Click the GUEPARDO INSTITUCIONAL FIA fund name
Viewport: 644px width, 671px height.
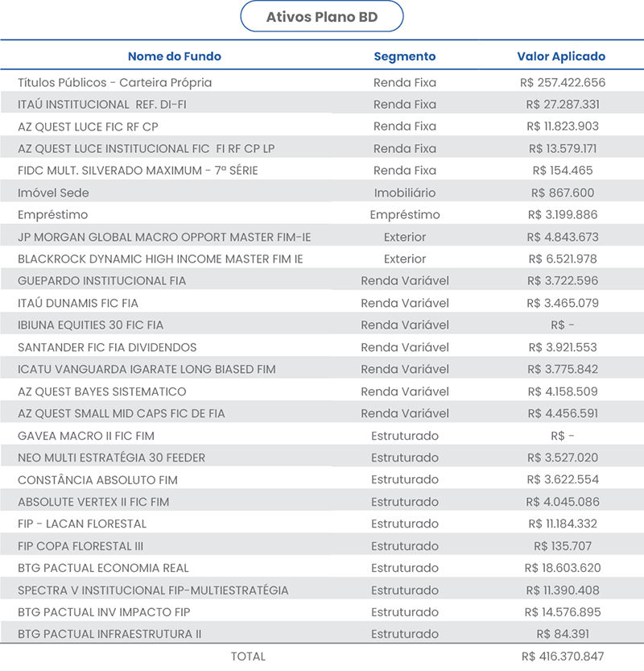pyautogui.click(x=101, y=281)
